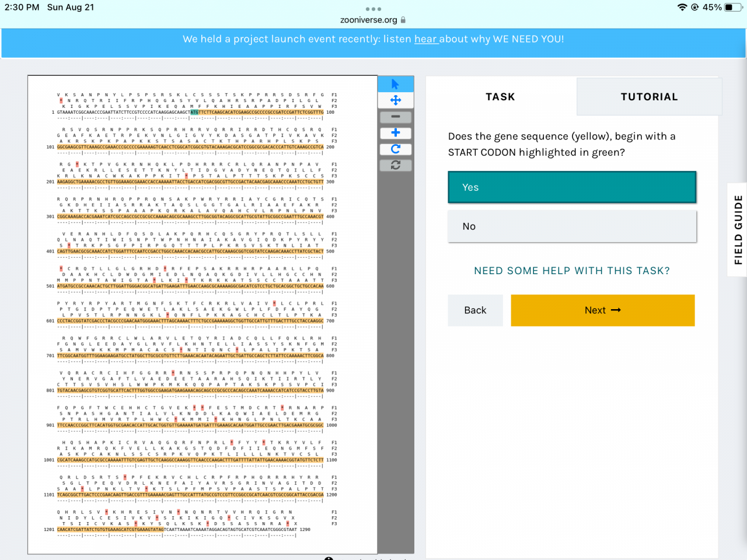Tap the orientation lock status icon
The image size is (747, 560).
point(694,8)
